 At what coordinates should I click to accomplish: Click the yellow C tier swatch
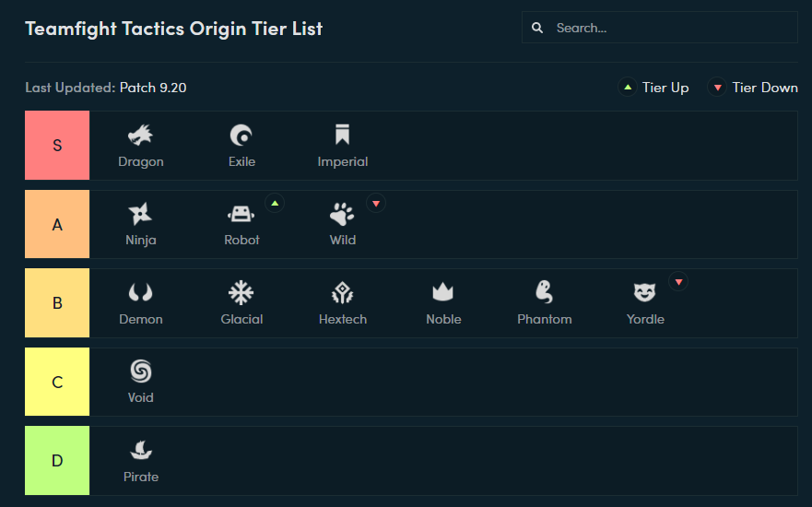[57, 382]
